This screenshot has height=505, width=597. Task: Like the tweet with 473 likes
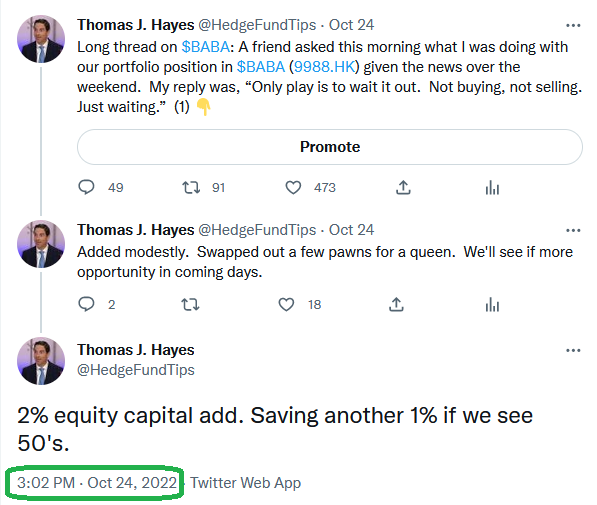click(293, 187)
